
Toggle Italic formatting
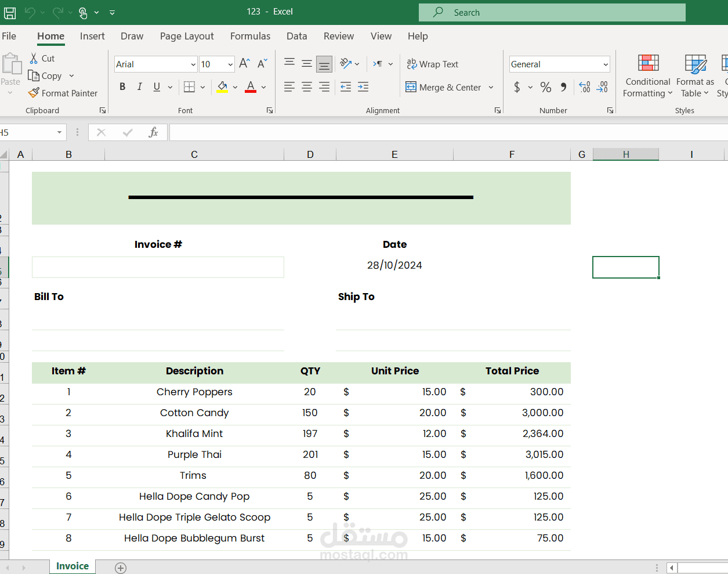(139, 87)
